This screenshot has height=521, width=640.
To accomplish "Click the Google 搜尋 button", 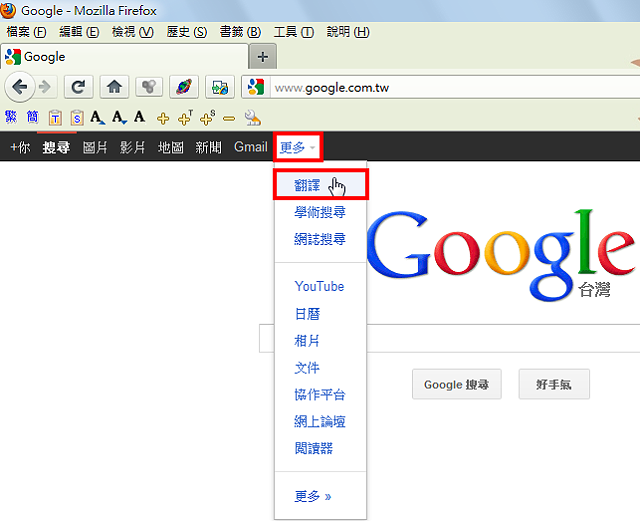I will 457,384.
